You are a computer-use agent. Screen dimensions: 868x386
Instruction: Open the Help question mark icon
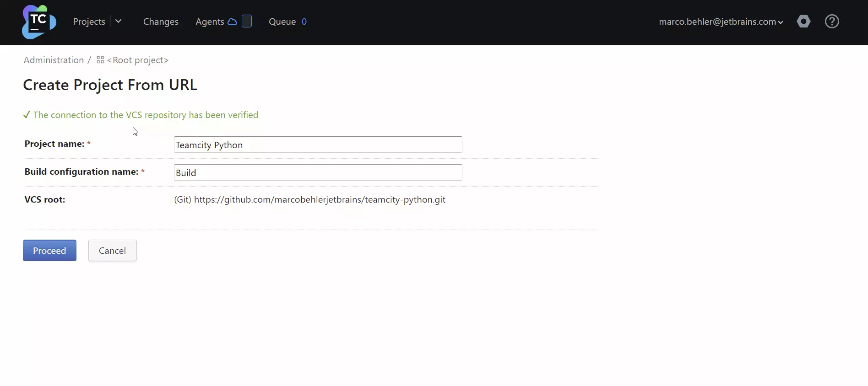[x=832, y=21]
